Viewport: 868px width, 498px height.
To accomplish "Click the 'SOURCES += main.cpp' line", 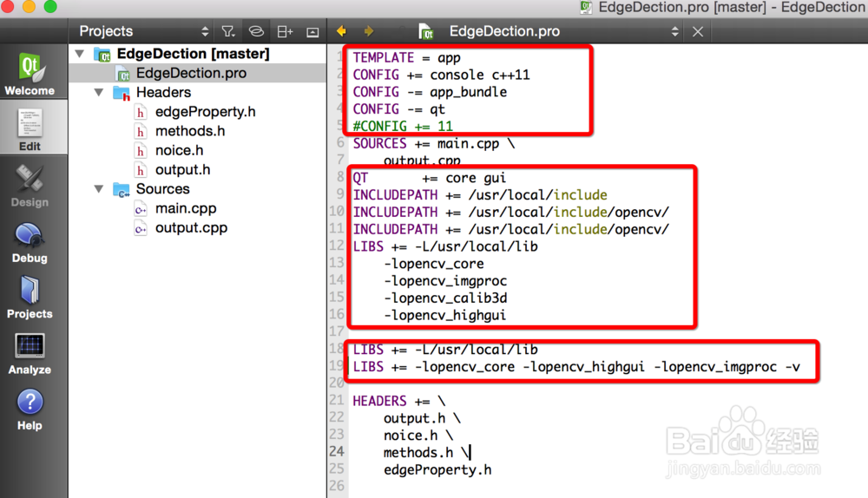I will tap(433, 143).
